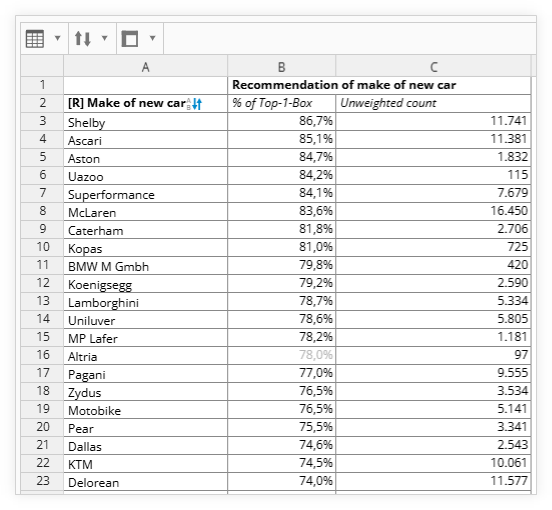Select the greyed 78,0% Altria cell

click(281, 355)
